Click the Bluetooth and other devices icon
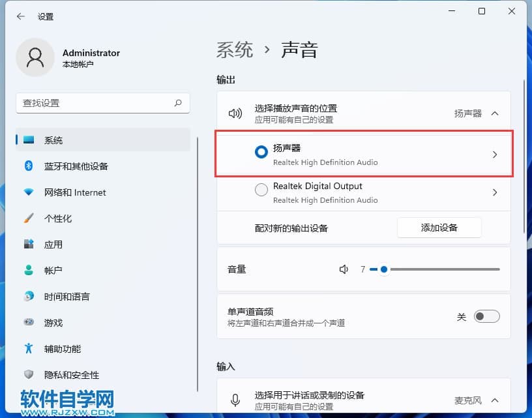Screen dimensions: 532x418 (29, 166)
